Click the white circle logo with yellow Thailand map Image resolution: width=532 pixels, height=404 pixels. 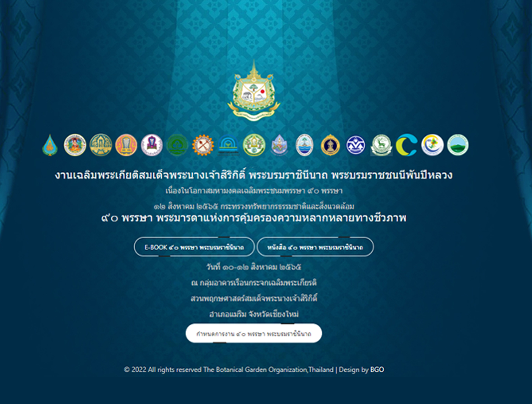pyautogui.click(x=432, y=145)
